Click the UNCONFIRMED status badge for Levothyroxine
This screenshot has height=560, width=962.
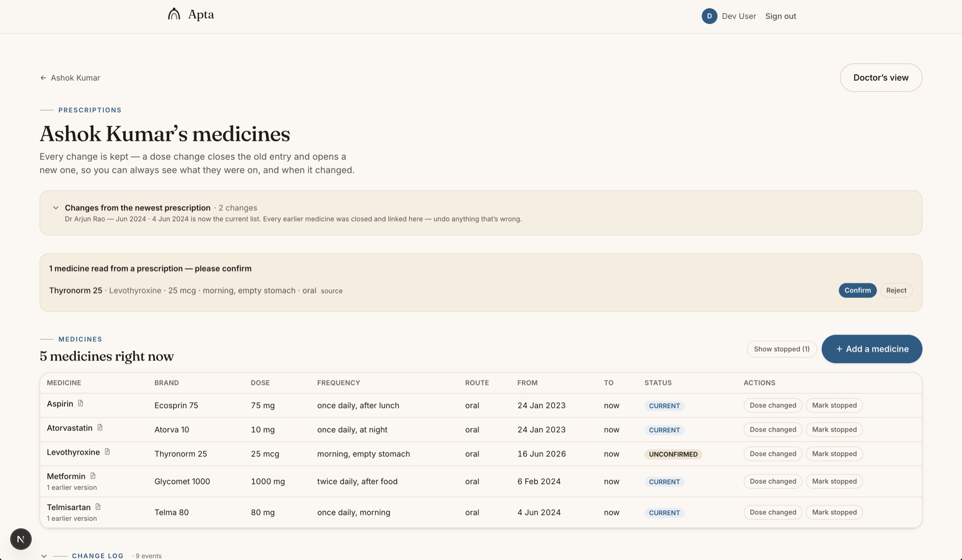click(x=673, y=454)
